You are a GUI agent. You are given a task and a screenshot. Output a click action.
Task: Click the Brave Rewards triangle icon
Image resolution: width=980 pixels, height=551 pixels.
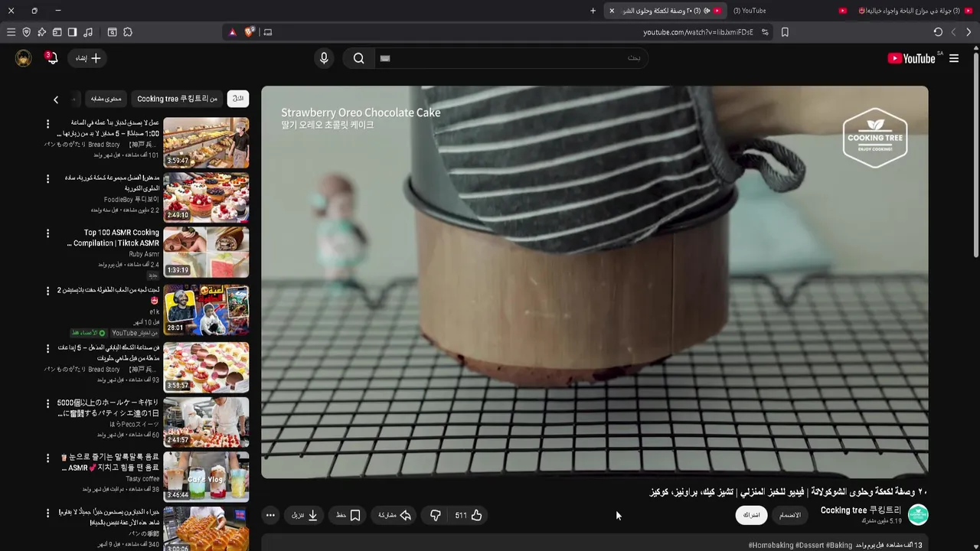[x=233, y=32]
